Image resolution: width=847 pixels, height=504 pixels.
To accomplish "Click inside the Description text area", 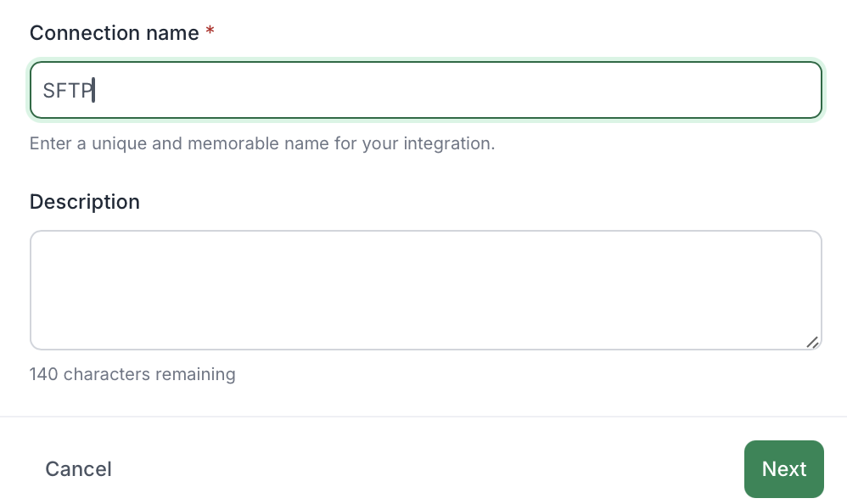I will [426, 290].
